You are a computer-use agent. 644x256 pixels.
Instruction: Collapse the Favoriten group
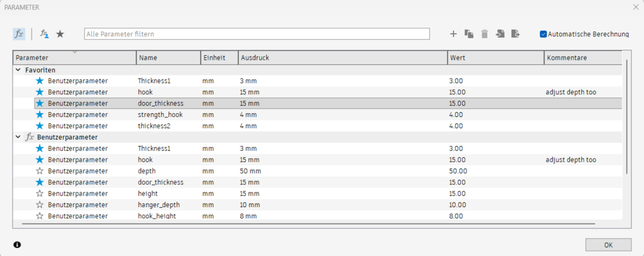(17, 70)
